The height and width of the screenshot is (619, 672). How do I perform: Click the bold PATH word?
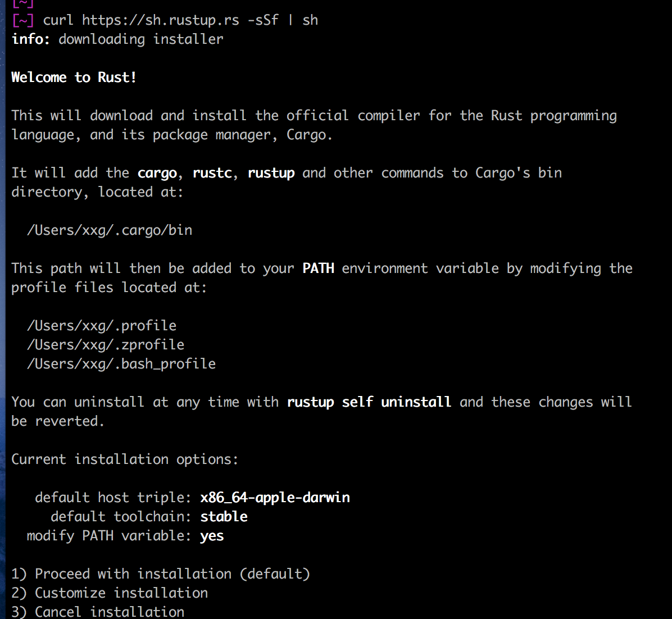click(x=318, y=268)
